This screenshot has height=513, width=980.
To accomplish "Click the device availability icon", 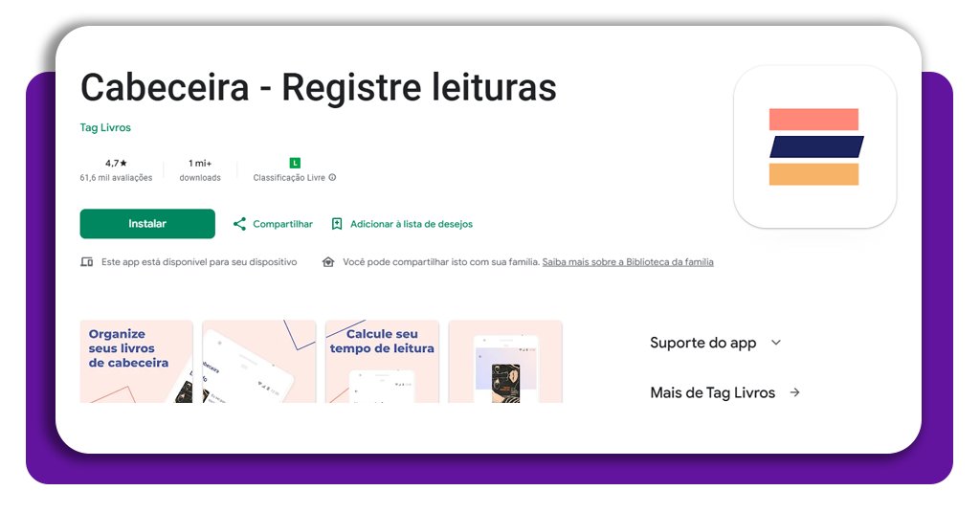I will point(87,262).
